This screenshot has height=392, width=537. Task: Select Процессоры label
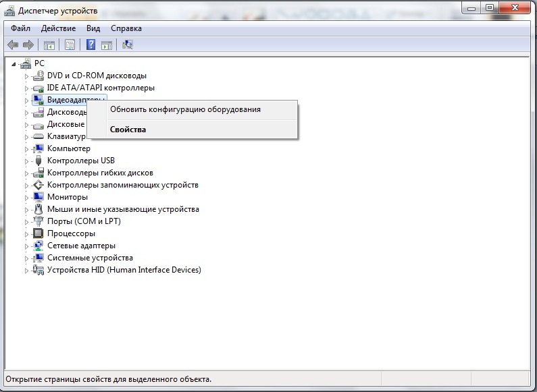tap(71, 233)
